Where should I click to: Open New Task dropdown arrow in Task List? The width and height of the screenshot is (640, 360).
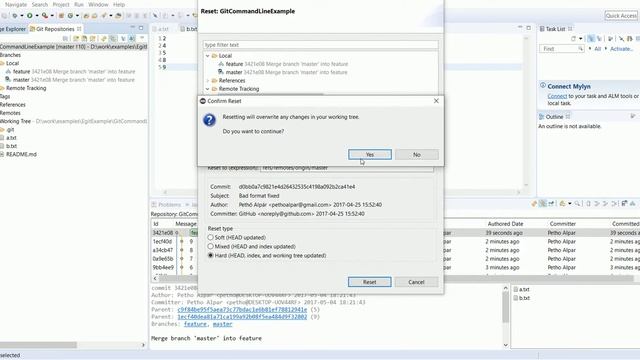coord(580,39)
